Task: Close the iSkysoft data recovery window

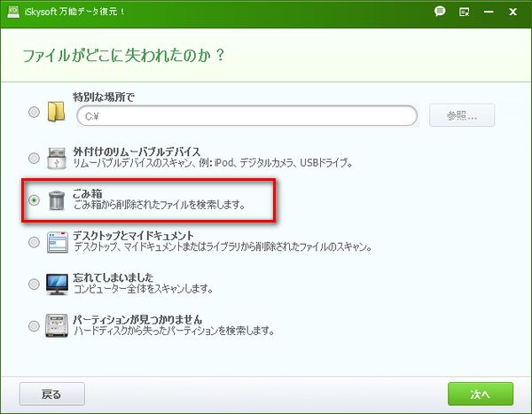Action: 512,12
